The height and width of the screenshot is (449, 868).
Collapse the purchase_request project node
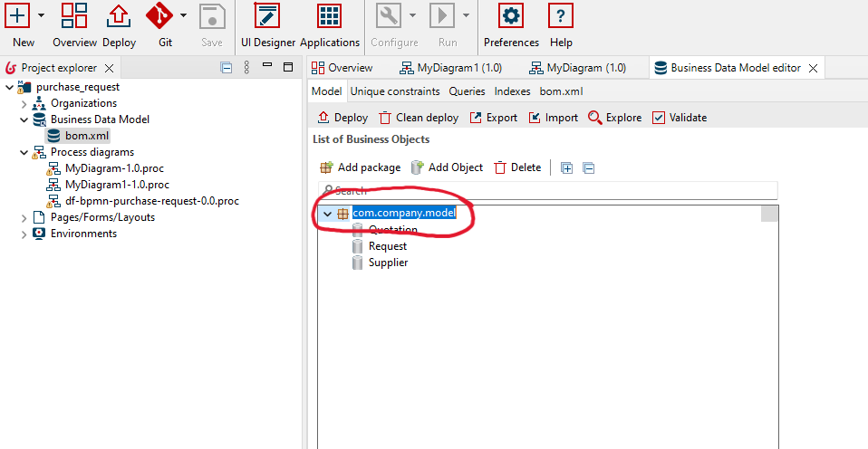(9, 87)
